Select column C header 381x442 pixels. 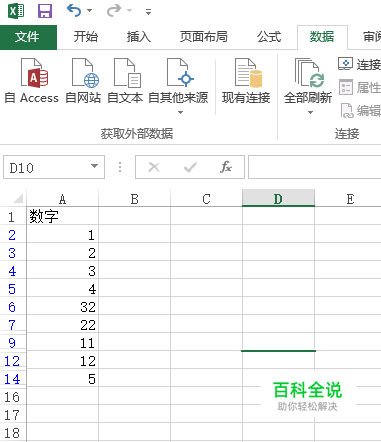(x=206, y=199)
